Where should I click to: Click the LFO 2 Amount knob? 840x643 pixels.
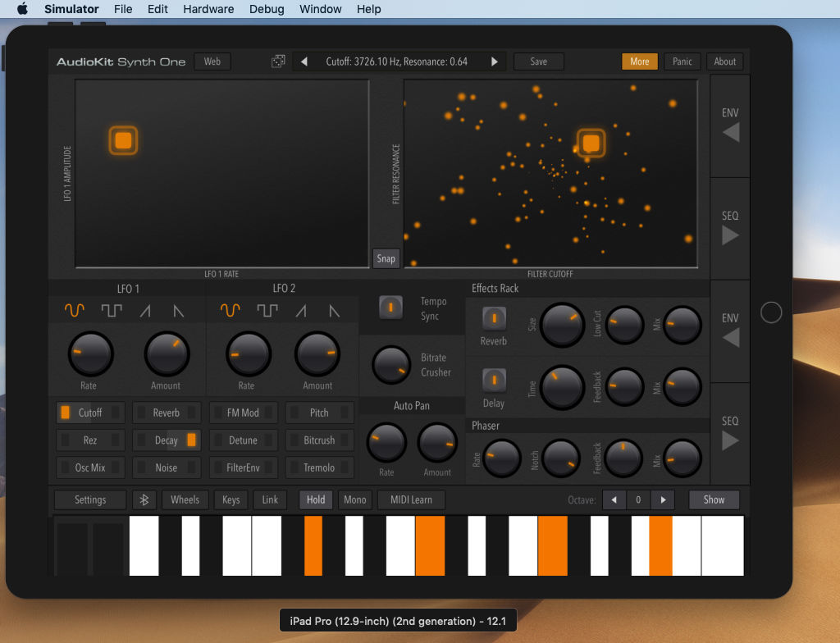[317, 354]
